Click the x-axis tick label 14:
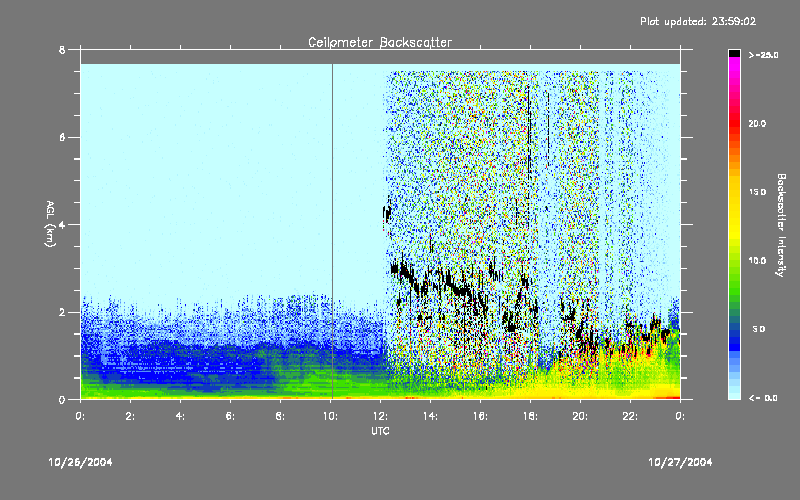Screen dimensions: 800x500 click(x=430, y=416)
